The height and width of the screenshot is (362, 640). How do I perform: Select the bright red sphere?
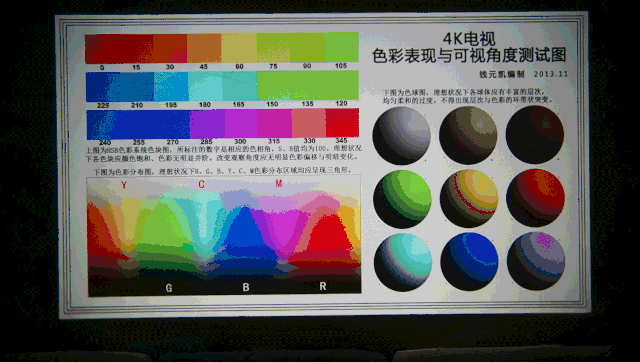[536, 198]
